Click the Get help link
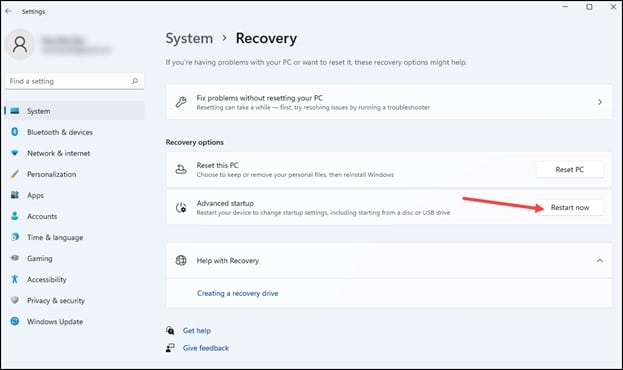This screenshot has height=370, width=623. tap(197, 331)
